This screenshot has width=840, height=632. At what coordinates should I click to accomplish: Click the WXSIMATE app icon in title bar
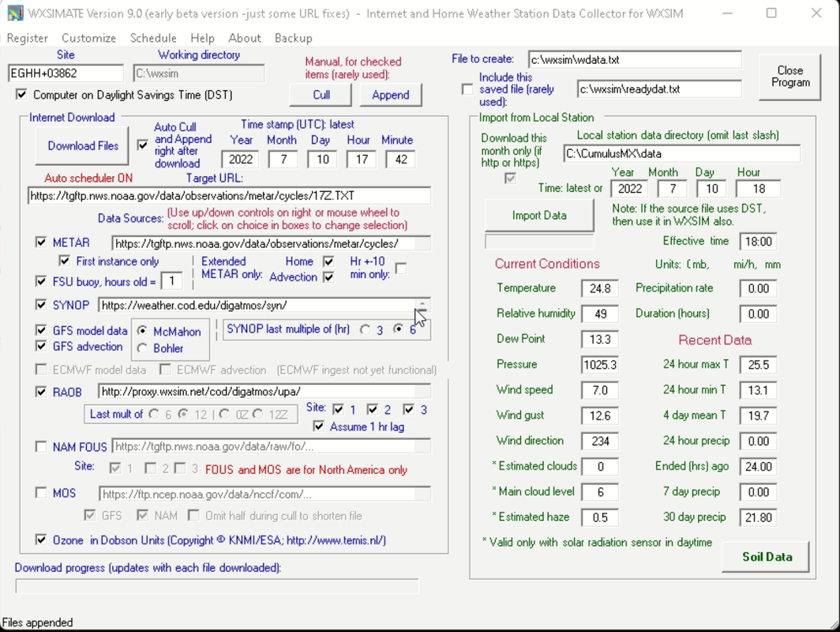point(15,13)
